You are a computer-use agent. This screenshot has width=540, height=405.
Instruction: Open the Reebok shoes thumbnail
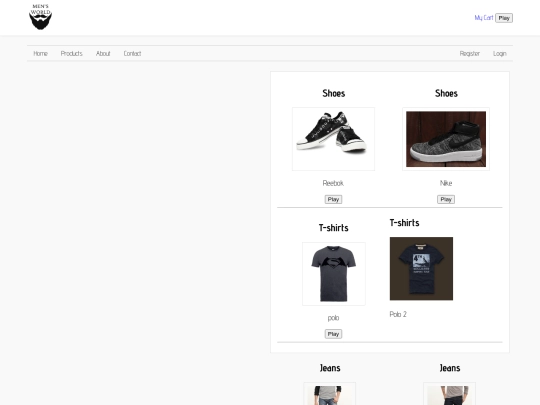pyautogui.click(x=333, y=139)
